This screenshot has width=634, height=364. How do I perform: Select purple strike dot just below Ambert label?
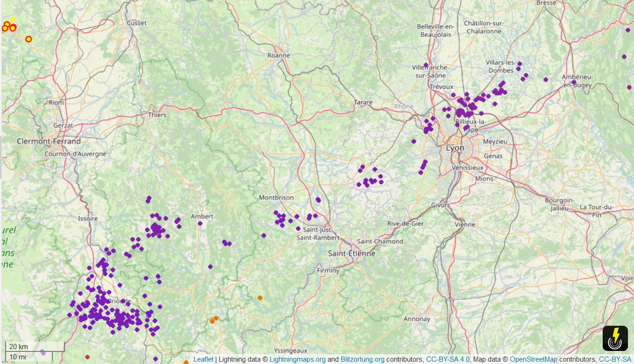(x=200, y=224)
